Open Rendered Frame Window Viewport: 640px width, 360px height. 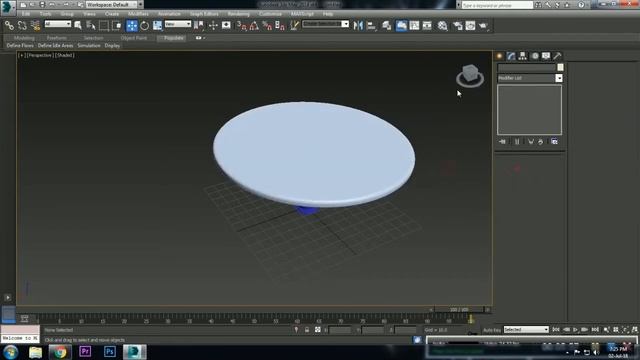(x=470, y=26)
